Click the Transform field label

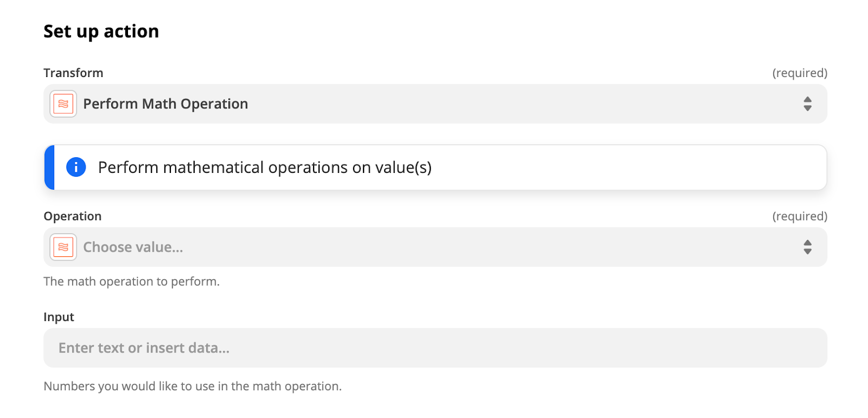tap(73, 73)
